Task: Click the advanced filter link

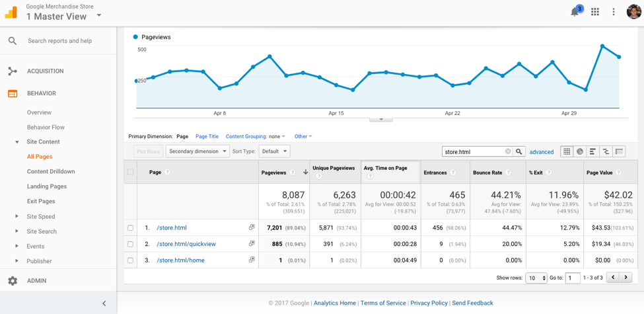Action: [x=542, y=152]
